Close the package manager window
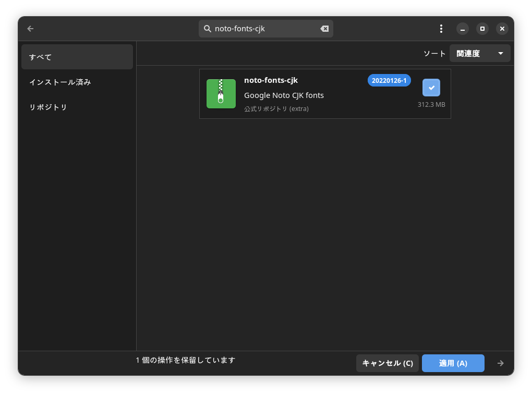 point(502,29)
